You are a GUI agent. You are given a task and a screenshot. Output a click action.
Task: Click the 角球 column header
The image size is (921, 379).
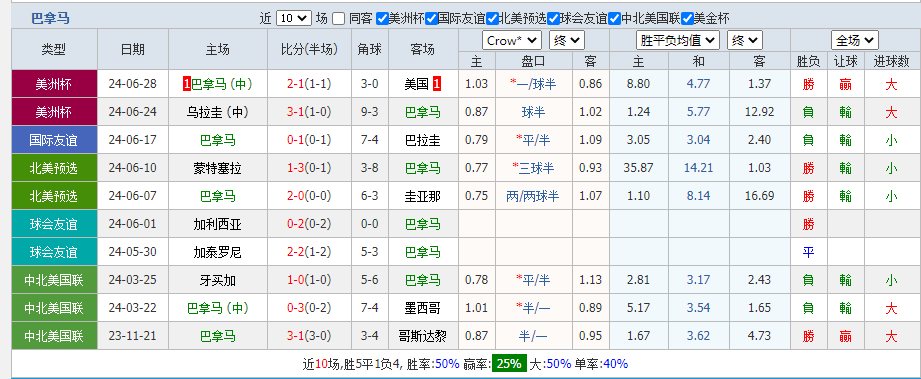[370, 49]
